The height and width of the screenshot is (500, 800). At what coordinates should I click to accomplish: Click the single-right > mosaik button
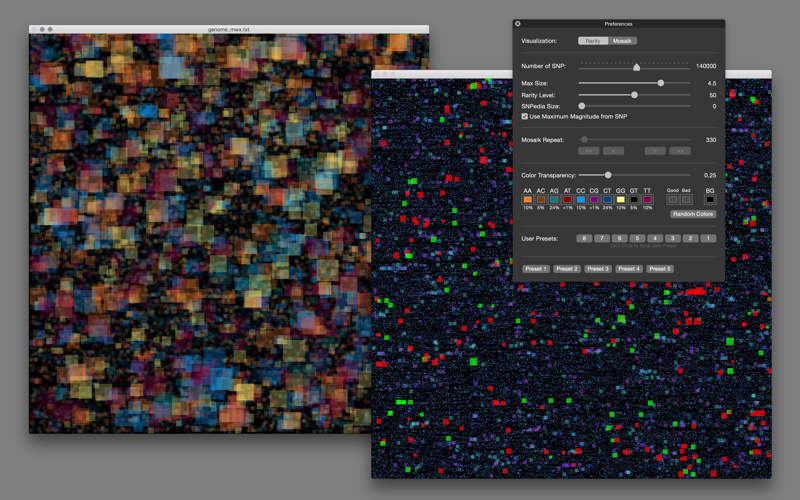pyautogui.click(x=655, y=151)
